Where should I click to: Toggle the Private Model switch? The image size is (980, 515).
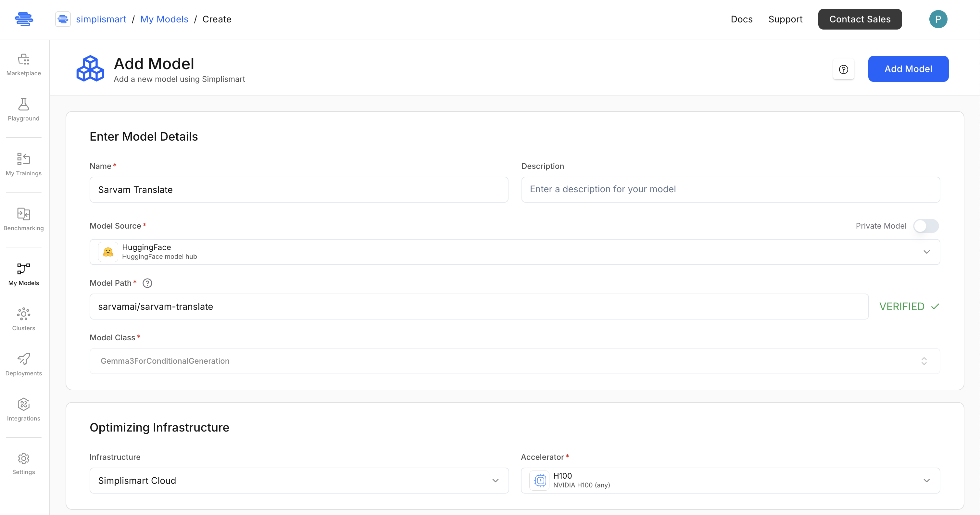[x=925, y=226]
